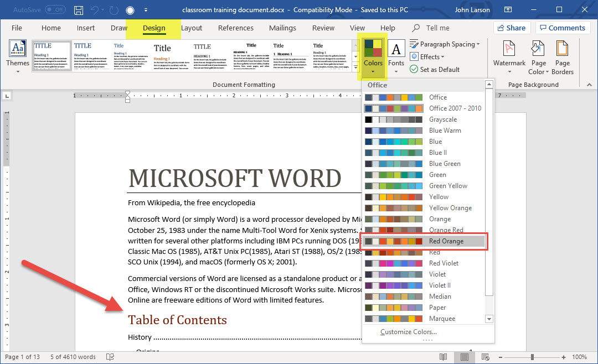Click the Watermark icon

coord(509,55)
